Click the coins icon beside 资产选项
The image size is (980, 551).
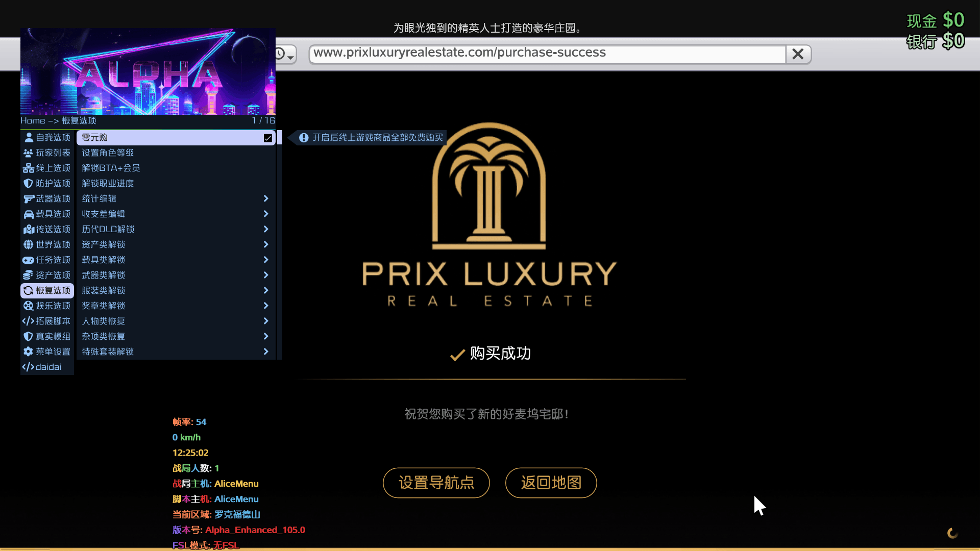point(29,275)
